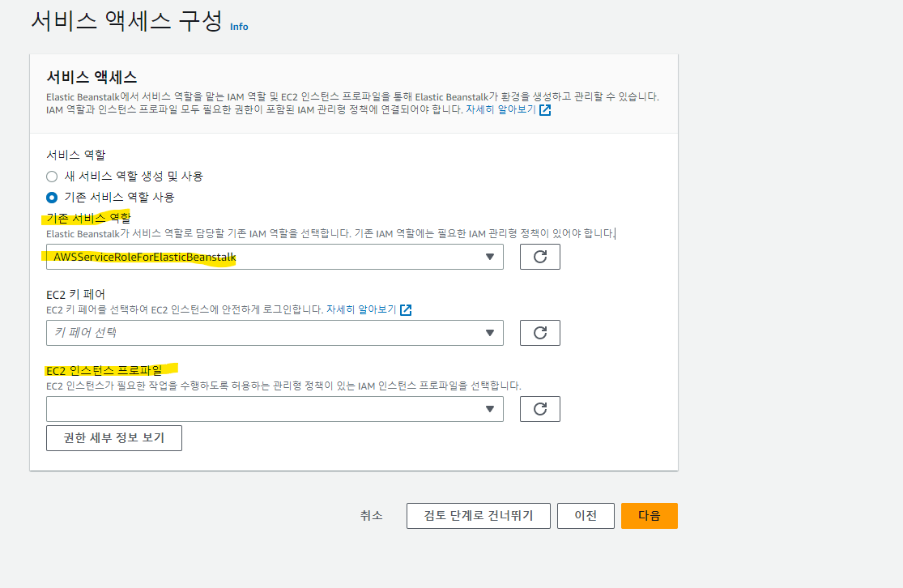903x588 pixels.
Task: Open the Info link beside the page title
Action: (239, 27)
